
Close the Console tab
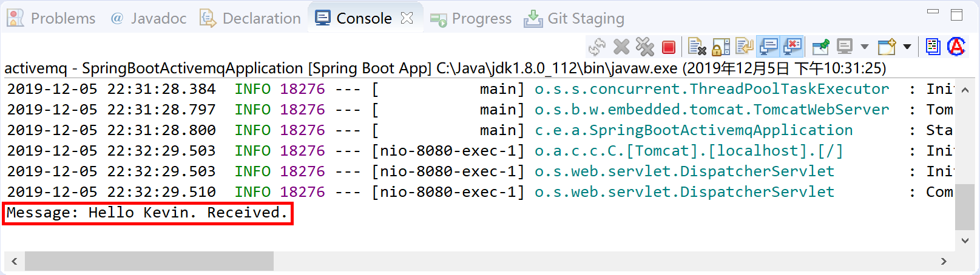[407, 19]
